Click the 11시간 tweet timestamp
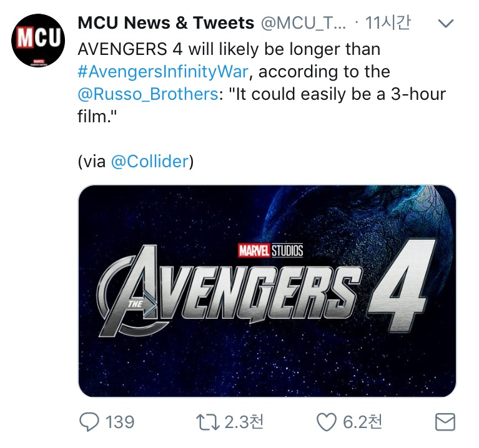This screenshot has width=479, height=448. click(x=388, y=24)
